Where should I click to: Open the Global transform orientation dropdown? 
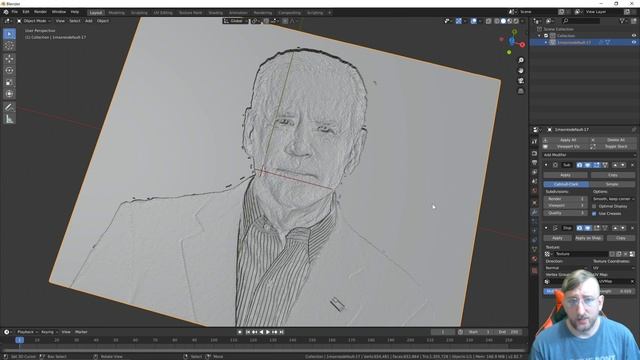point(236,21)
